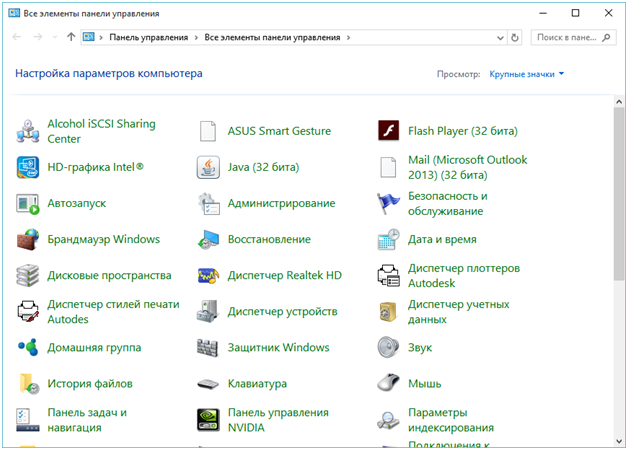
Task: Open the История файлов link
Action: 90,384
